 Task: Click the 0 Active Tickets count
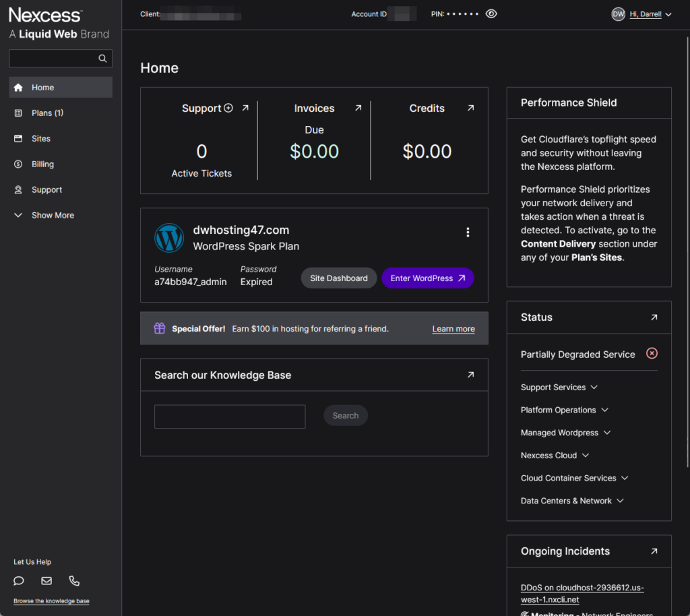(x=201, y=152)
